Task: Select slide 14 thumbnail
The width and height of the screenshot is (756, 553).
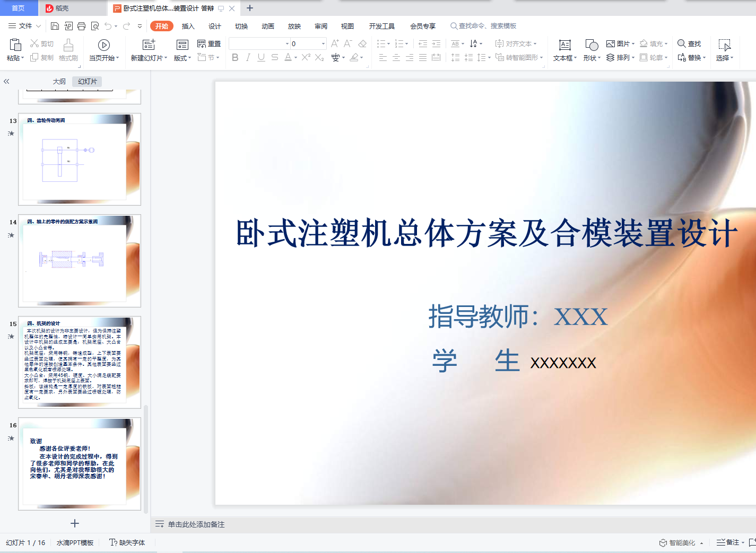Action: [x=80, y=260]
